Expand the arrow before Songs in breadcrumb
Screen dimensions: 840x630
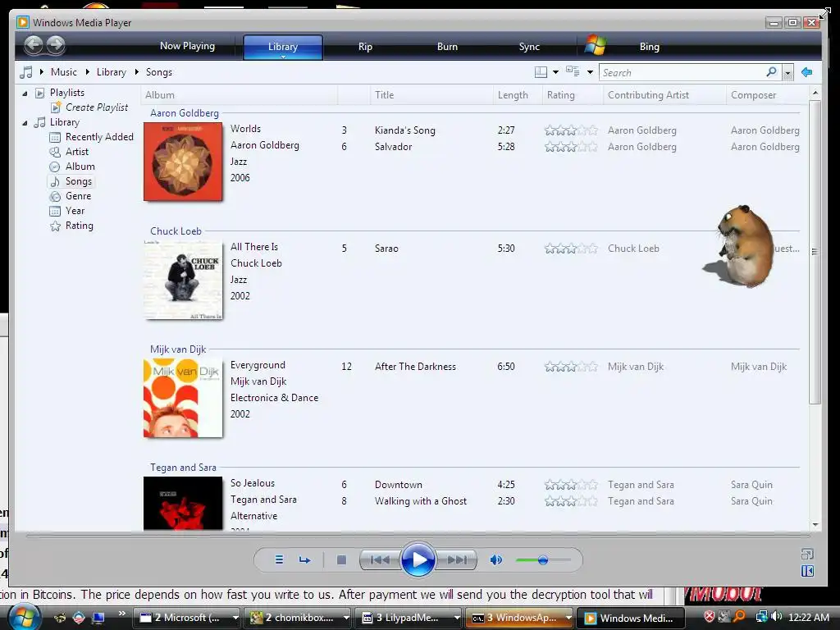(137, 72)
